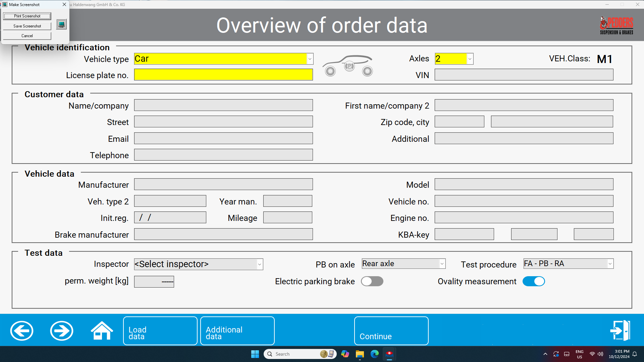Click the Pedders Suspension & Brakes logo

pos(616,25)
